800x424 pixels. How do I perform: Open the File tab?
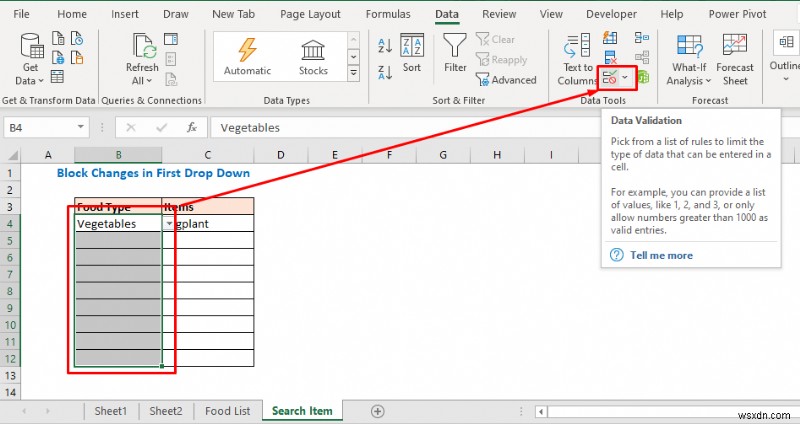click(x=21, y=14)
